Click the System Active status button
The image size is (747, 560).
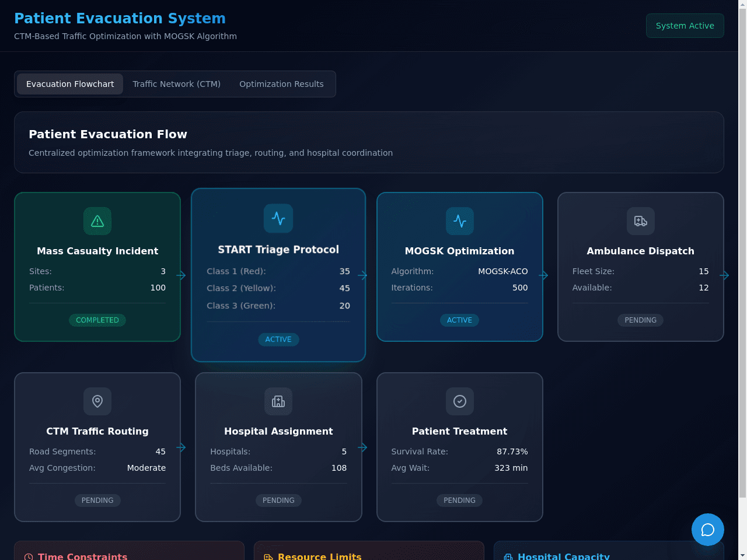click(x=685, y=26)
